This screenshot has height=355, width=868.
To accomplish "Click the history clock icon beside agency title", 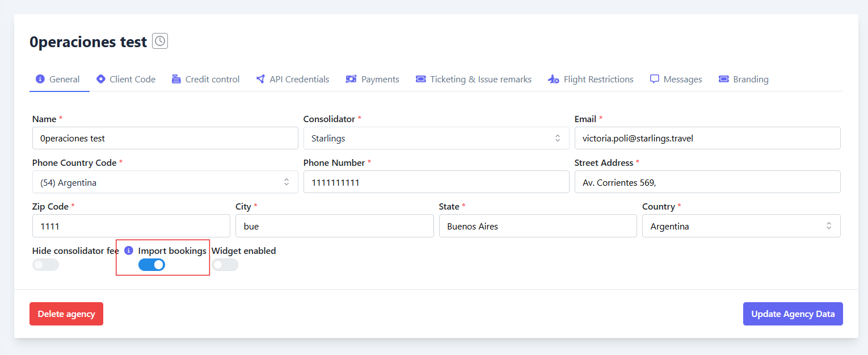I will (x=160, y=41).
